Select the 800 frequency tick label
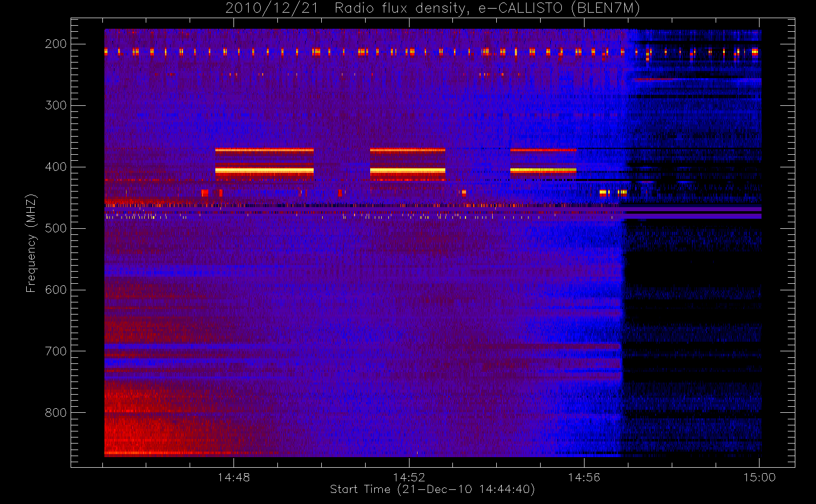The height and width of the screenshot is (504, 816). [56, 413]
